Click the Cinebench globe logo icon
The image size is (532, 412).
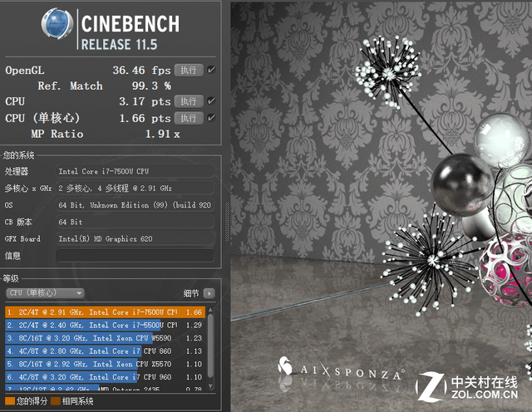click(57, 24)
